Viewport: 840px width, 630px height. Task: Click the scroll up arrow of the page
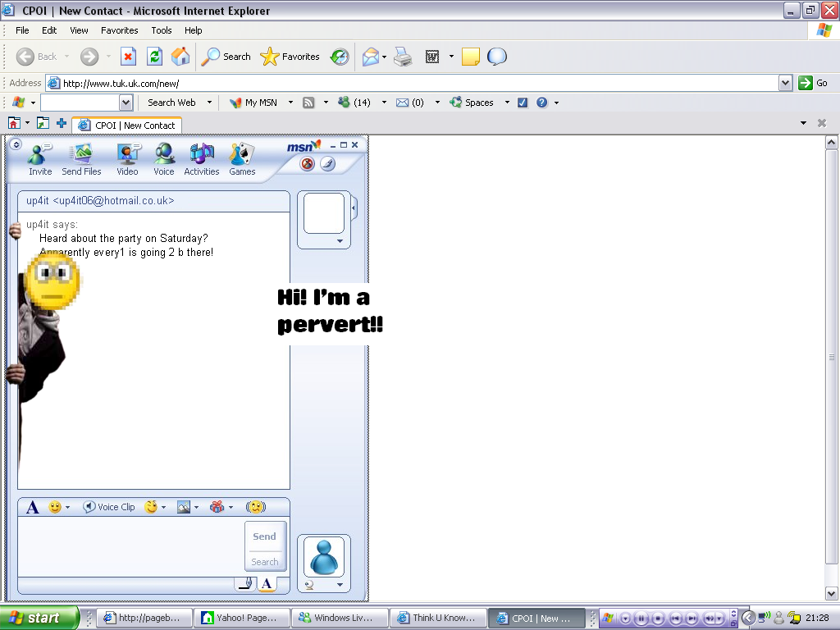[x=832, y=143]
